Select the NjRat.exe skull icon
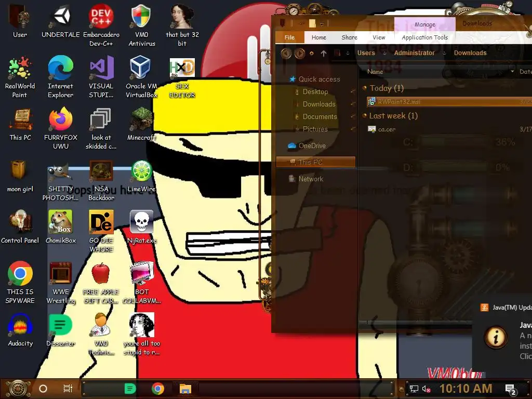The width and height of the screenshot is (532, 399). [x=142, y=227]
